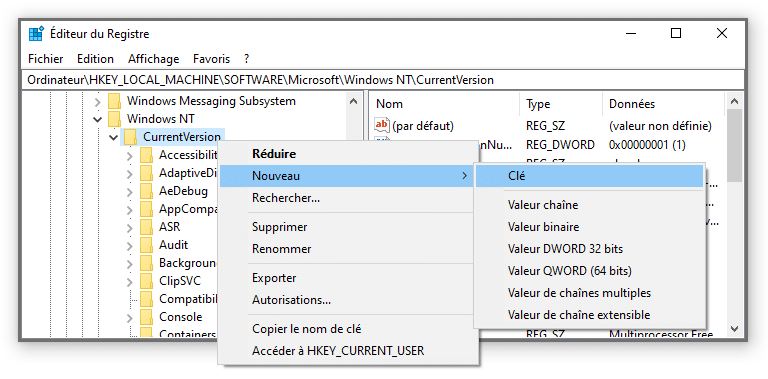Screen dimensions: 768x379
Task: Click the Registry Editor app icon in title bar
Action: click(36, 34)
